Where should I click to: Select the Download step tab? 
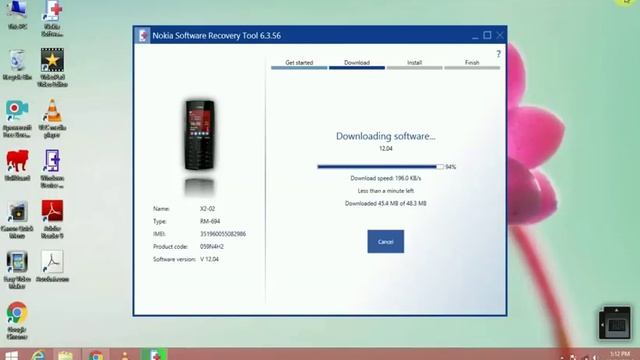click(357, 64)
